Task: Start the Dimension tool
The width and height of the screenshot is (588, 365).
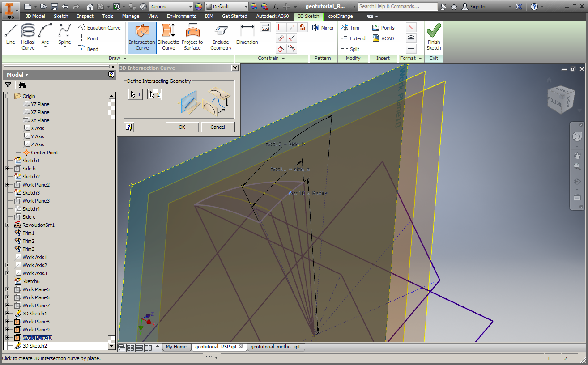Action: [247, 35]
